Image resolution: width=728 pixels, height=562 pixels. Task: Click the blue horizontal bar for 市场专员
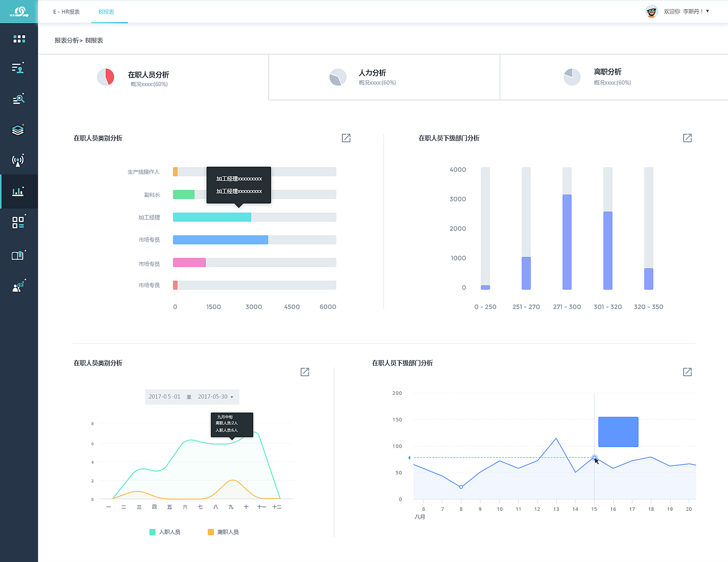(221, 240)
